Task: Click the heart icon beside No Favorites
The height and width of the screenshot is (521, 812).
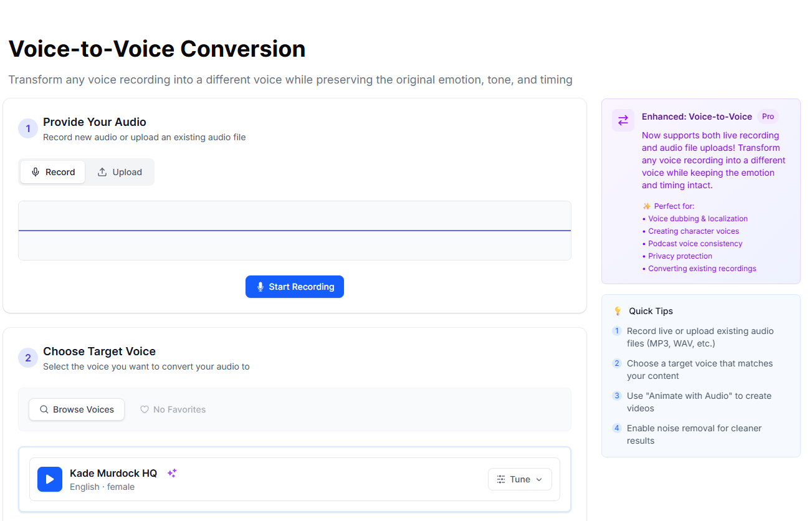Action: pos(145,409)
